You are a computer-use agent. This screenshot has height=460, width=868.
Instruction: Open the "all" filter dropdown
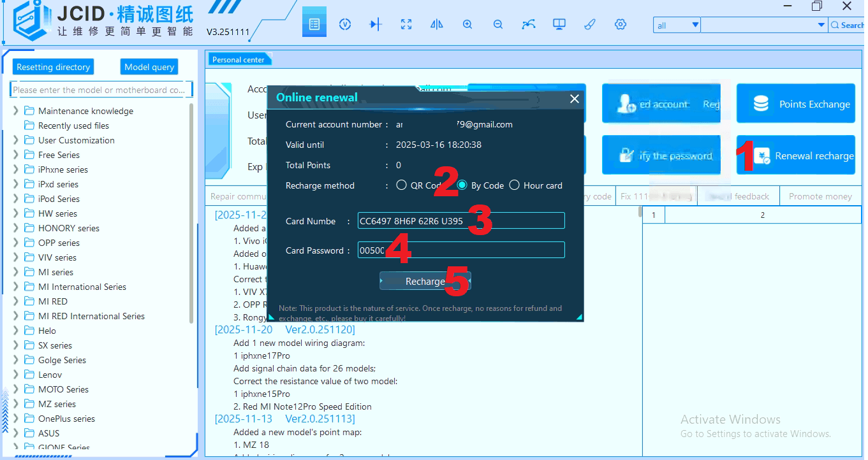[694, 25]
